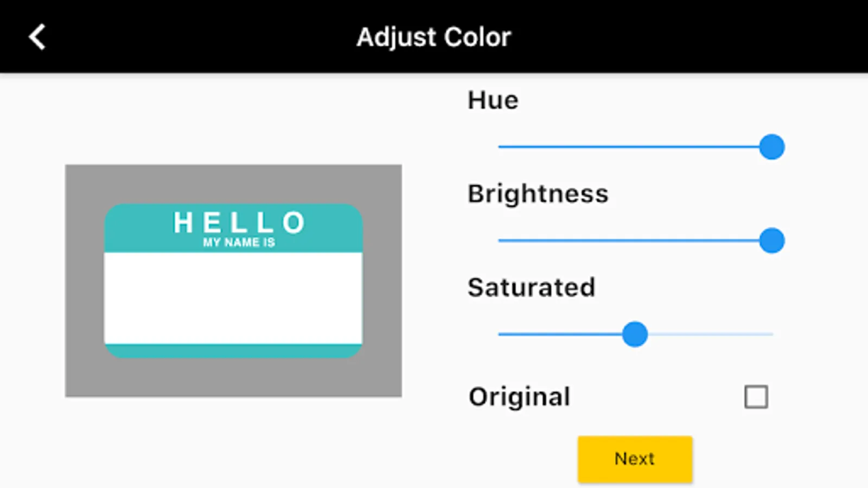Image resolution: width=868 pixels, height=488 pixels.
Task: Click the Saturated slider handle
Action: [635, 334]
